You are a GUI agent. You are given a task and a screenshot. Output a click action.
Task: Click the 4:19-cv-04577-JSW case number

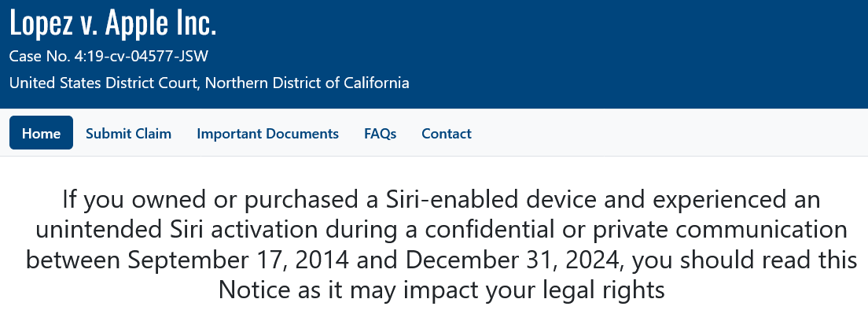(x=142, y=56)
